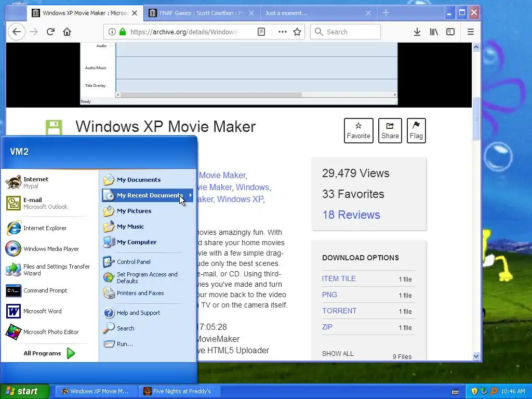Reload the page with the refresh icon
Viewport: 532px width, 399px height.
[x=50, y=32]
